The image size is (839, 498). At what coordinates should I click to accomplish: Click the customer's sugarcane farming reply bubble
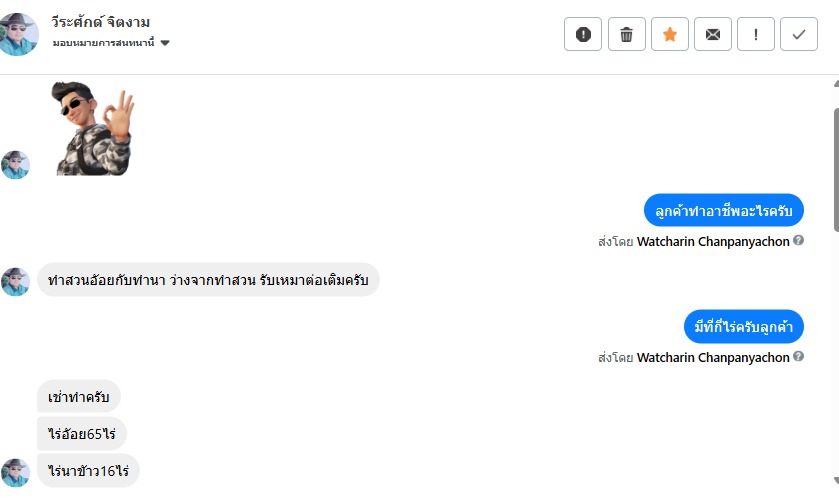pyautogui.click(x=208, y=281)
